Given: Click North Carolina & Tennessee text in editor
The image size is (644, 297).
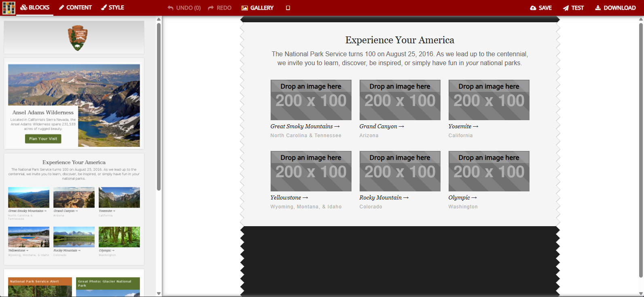Looking at the screenshot, I should point(306,136).
